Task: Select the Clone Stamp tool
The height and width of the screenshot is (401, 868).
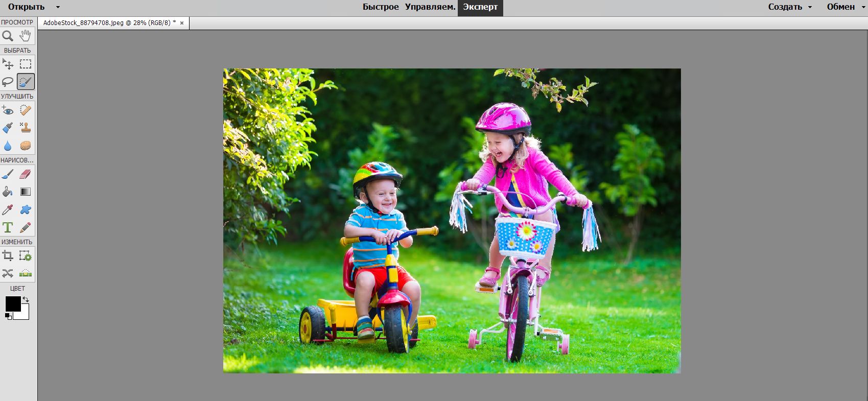Action: click(x=25, y=128)
